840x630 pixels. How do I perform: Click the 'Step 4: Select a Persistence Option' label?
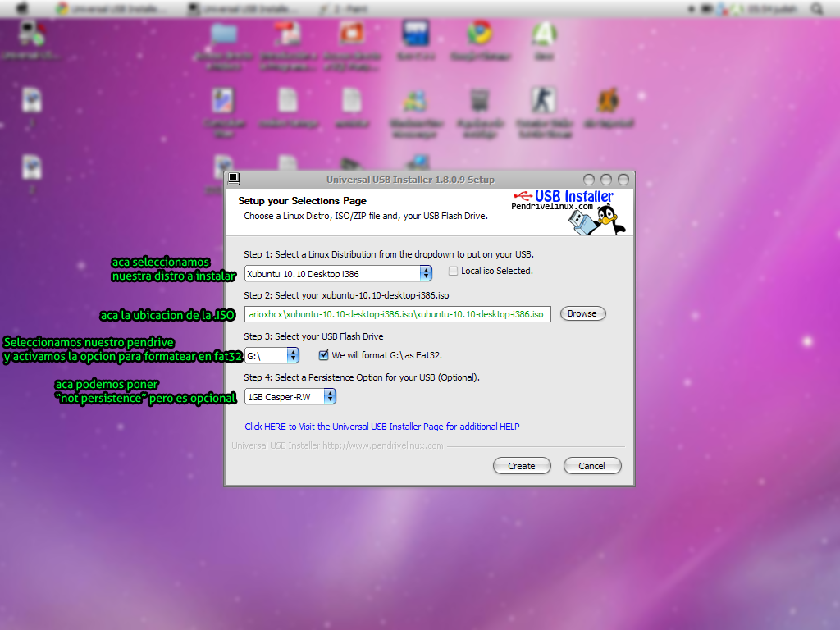(362, 377)
